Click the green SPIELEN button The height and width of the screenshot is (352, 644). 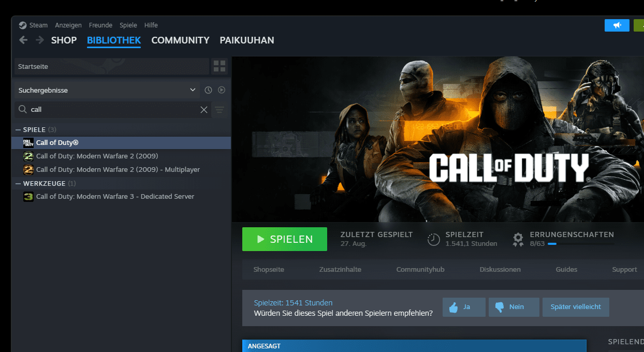point(285,239)
